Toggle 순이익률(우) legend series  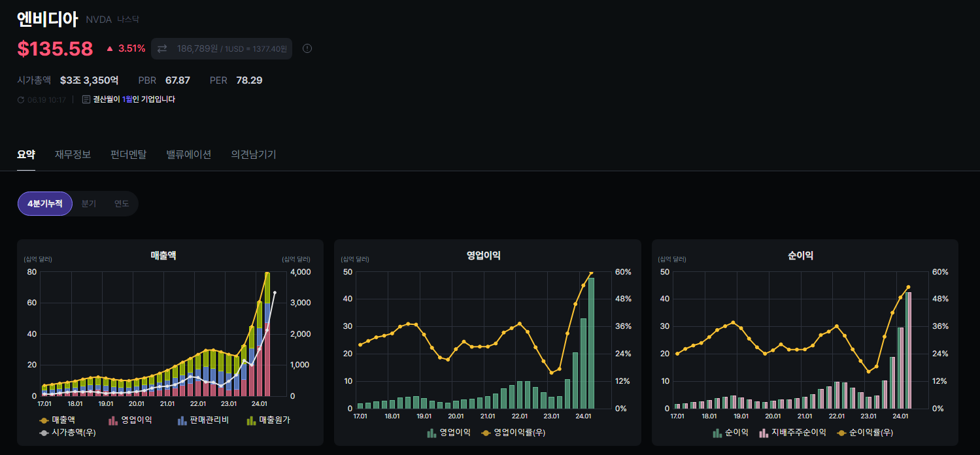tap(865, 433)
